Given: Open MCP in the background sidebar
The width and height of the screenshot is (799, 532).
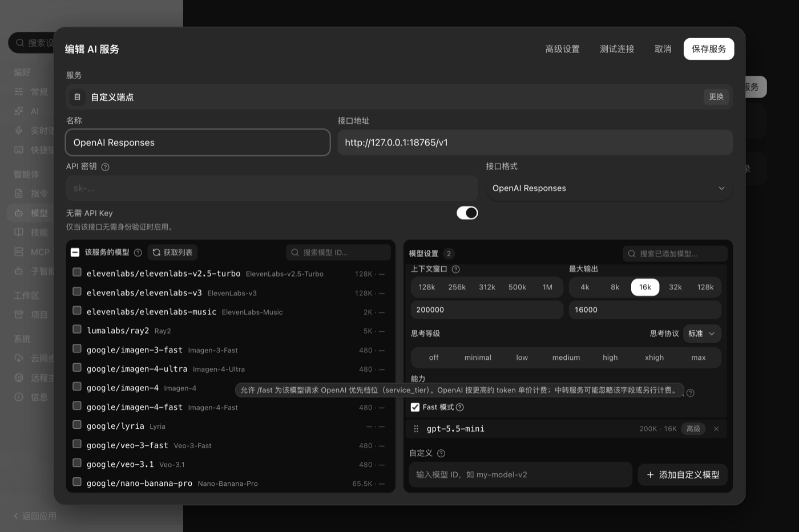Looking at the screenshot, I should tap(32, 251).
